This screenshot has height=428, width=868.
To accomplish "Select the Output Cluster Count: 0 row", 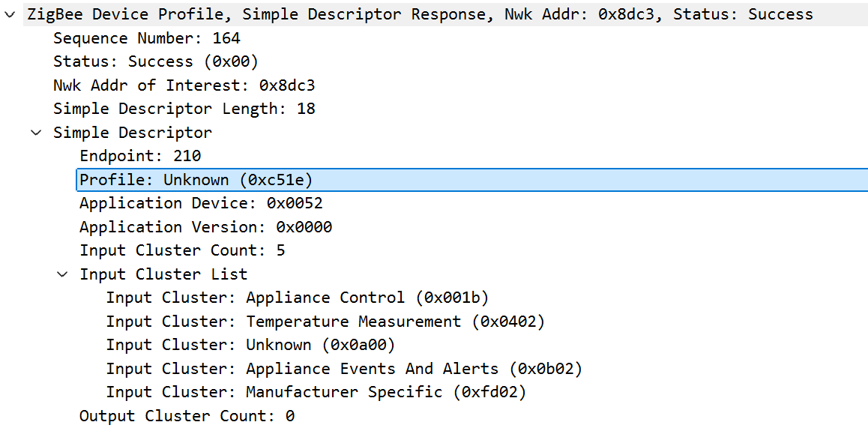I will [187, 416].
